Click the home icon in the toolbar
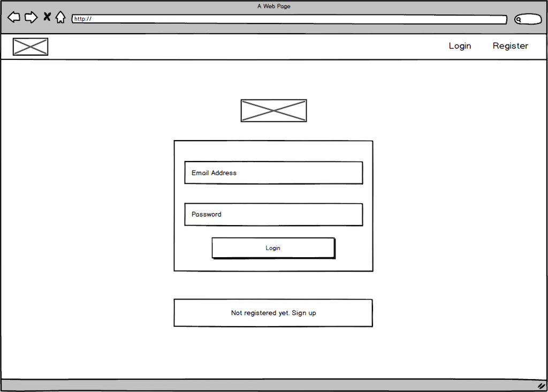Viewport: 548px width, 392px height. (61, 17)
